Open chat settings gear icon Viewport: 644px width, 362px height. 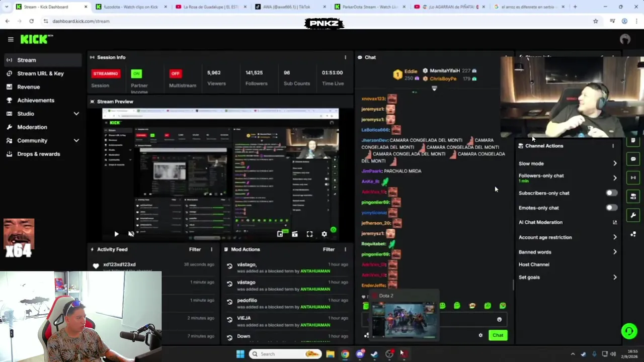[480, 335]
